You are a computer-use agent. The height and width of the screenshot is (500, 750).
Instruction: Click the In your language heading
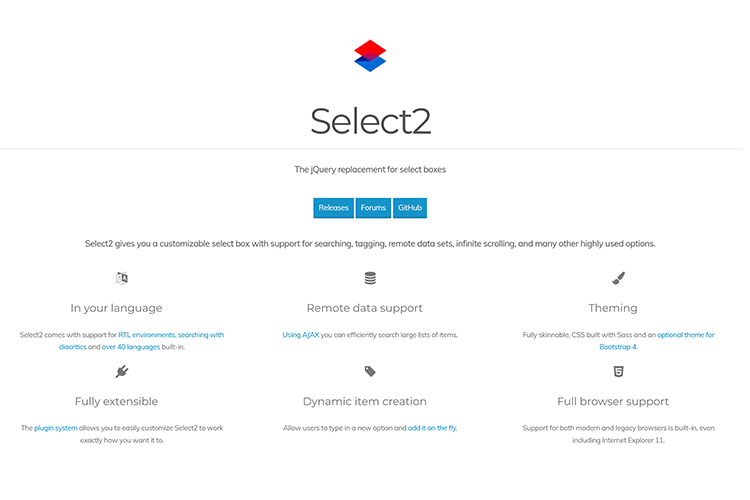click(x=116, y=308)
